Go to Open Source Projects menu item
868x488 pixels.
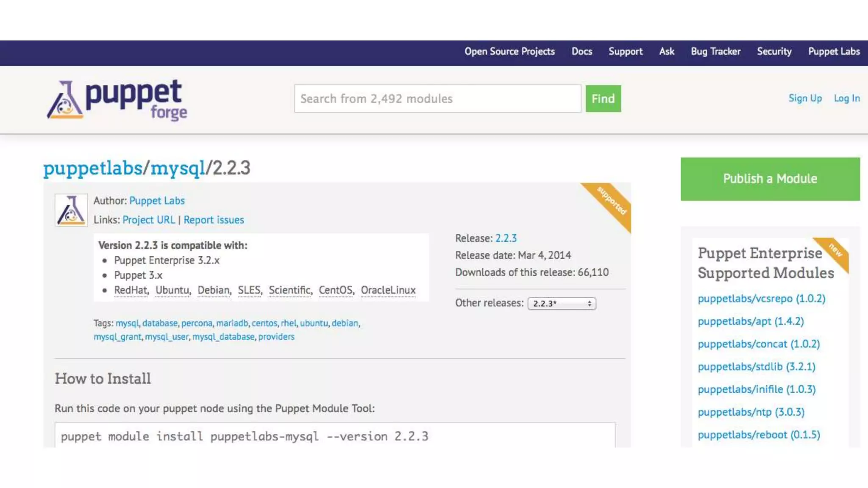pyautogui.click(x=509, y=52)
